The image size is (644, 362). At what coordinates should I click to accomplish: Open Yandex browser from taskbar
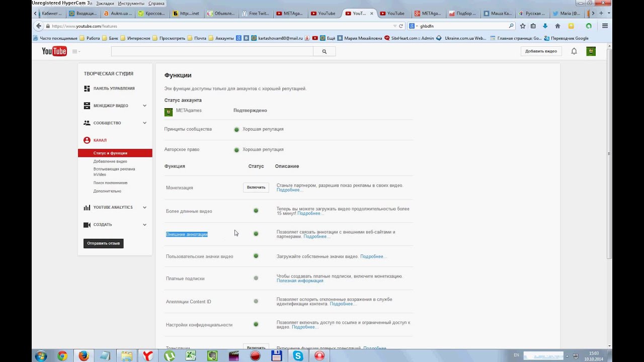(x=148, y=355)
